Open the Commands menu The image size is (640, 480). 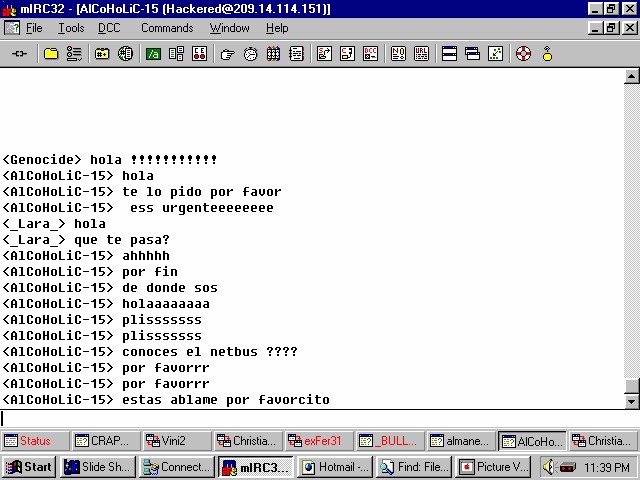tap(167, 28)
